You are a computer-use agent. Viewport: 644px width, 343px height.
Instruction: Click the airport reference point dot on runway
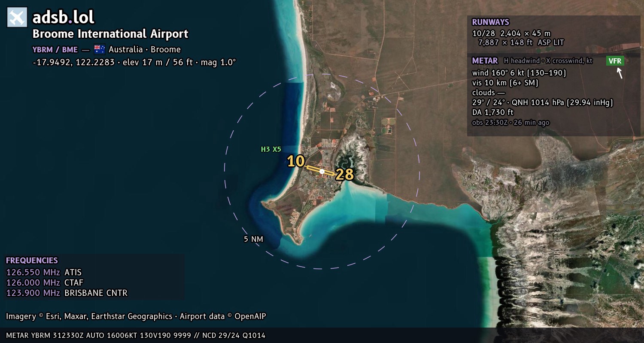pos(322,171)
